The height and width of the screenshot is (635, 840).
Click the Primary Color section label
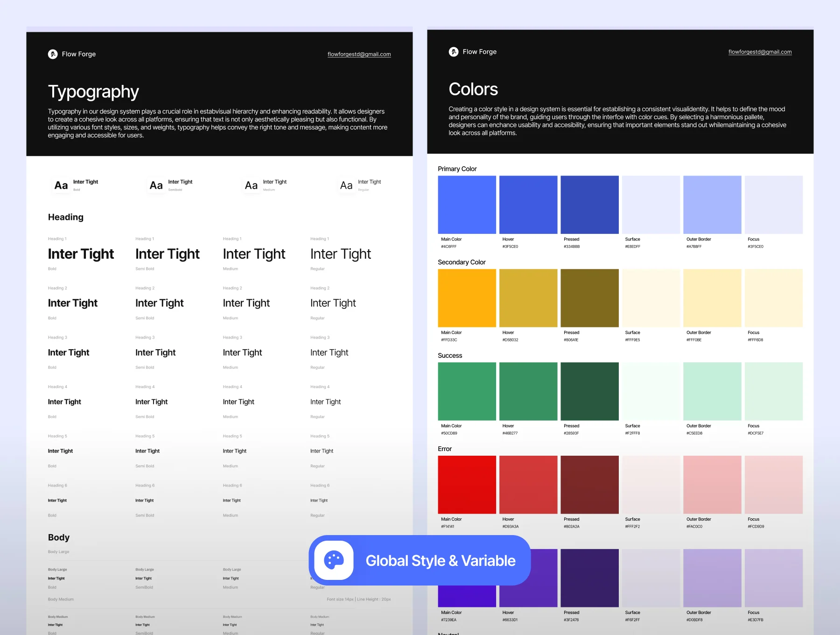(457, 169)
